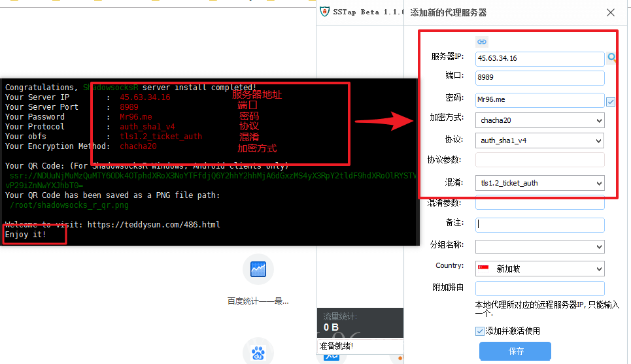Click the 密码 input field

coord(539,100)
